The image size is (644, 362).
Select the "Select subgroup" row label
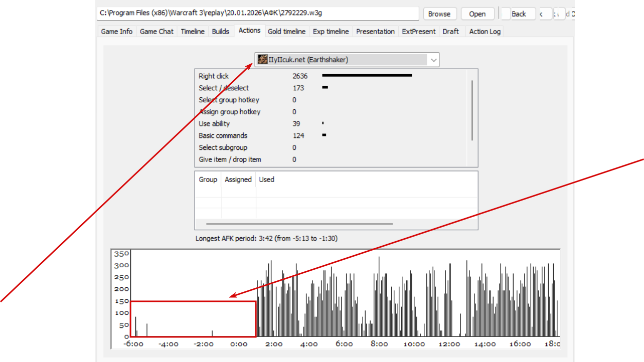tap(223, 147)
